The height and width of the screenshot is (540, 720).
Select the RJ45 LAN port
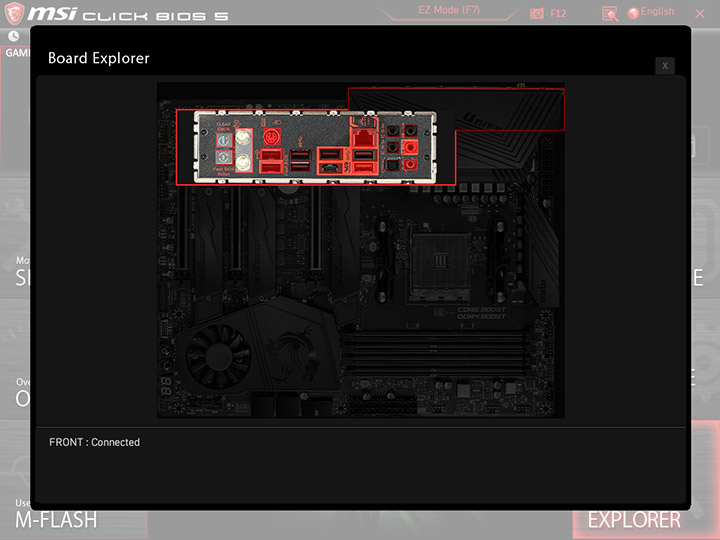(x=364, y=137)
